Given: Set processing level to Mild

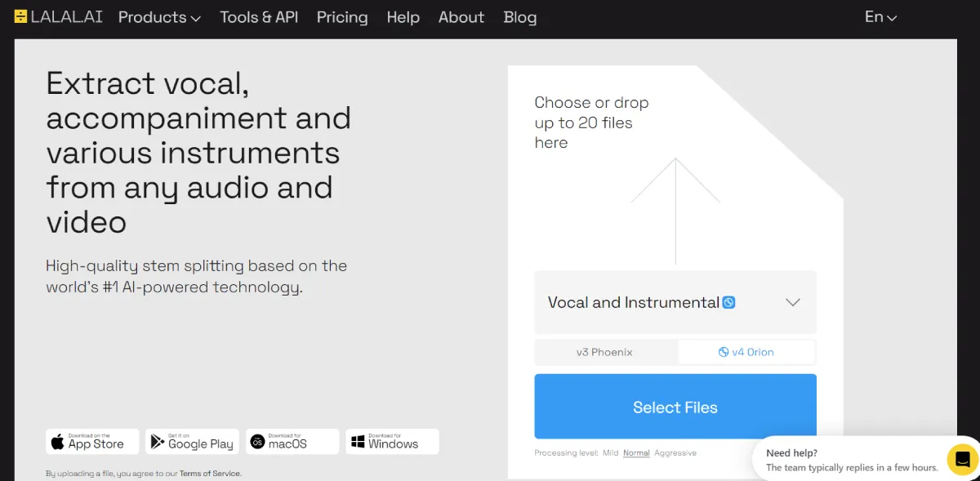Looking at the screenshot, I should [611, 452].
